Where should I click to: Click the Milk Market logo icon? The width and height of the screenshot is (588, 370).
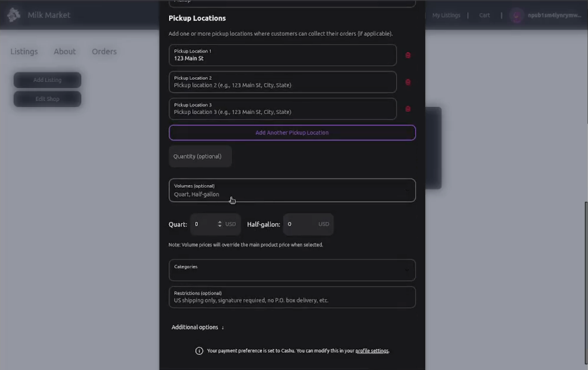coord(14,15)
